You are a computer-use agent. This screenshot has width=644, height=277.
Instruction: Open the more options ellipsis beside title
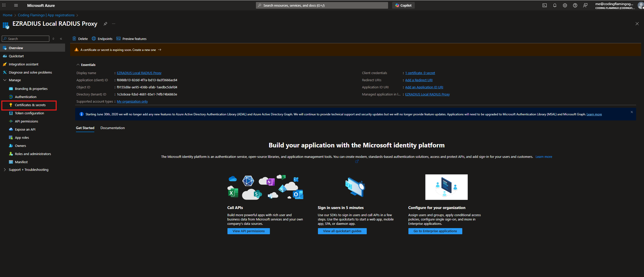(x=114, y=24)
